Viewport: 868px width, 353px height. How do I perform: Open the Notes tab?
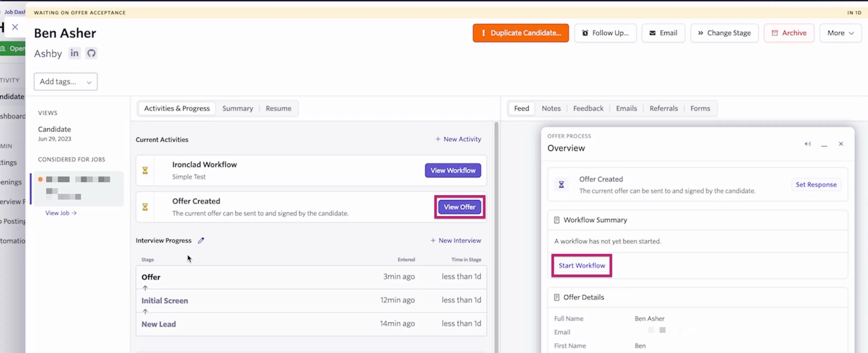(551, 109)
